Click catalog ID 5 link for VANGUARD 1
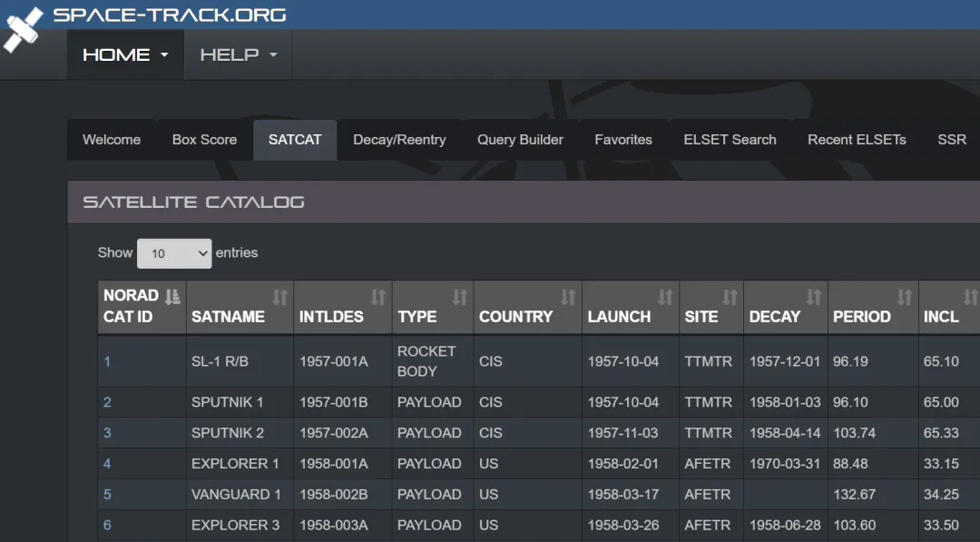Screen dimensions: 980x542 (107, 494)
